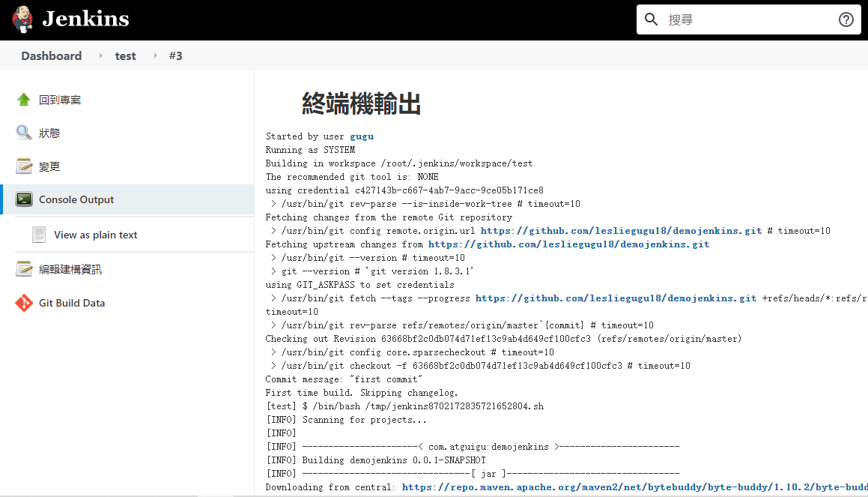Click '[INFO] Building demojenkins 0.0.1-SNAPSHOT' line
The image size is (868, 497).
click(376, 460)
